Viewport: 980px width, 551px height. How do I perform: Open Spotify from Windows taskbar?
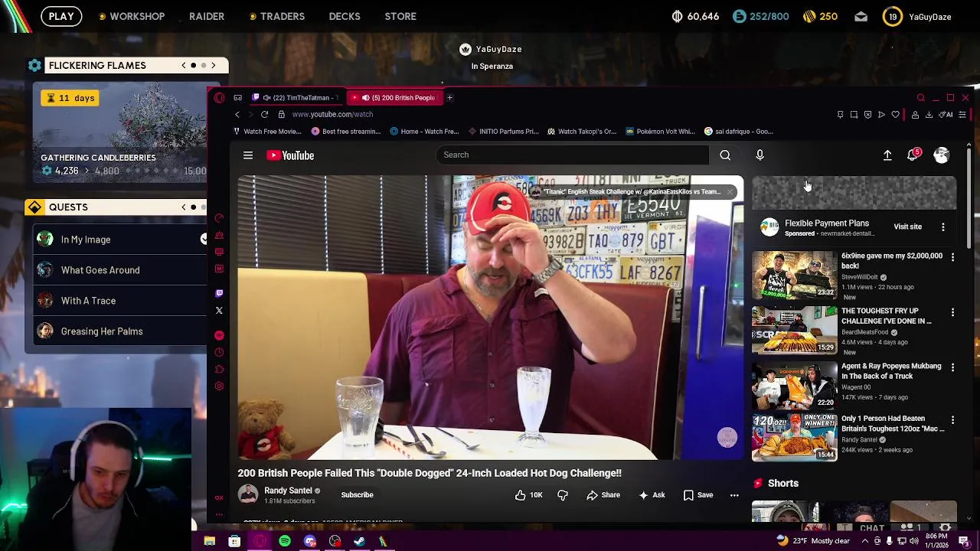tap(285, 541)
